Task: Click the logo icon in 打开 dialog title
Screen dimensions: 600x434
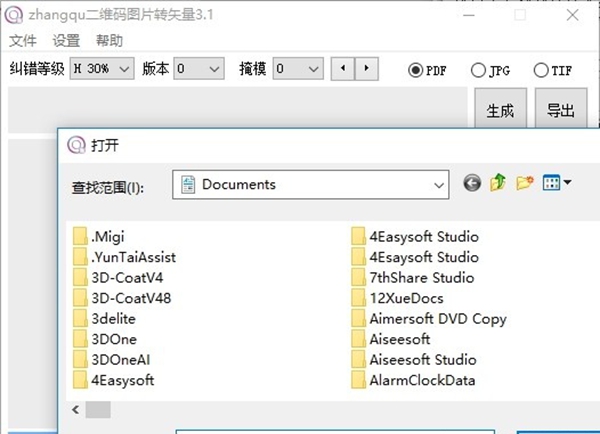Action: pyautogui.click(x=76, y=145)
